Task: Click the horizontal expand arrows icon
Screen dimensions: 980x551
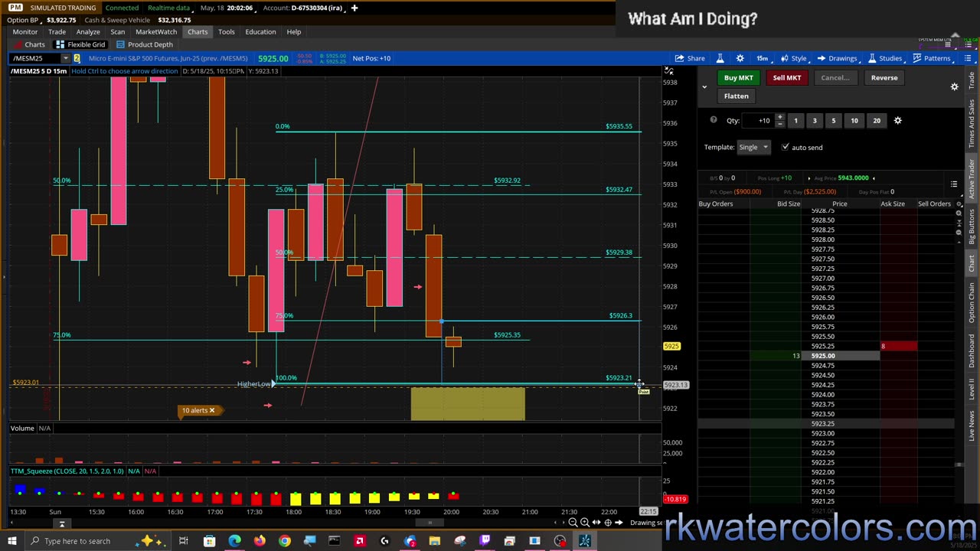Action: [596, 523]
